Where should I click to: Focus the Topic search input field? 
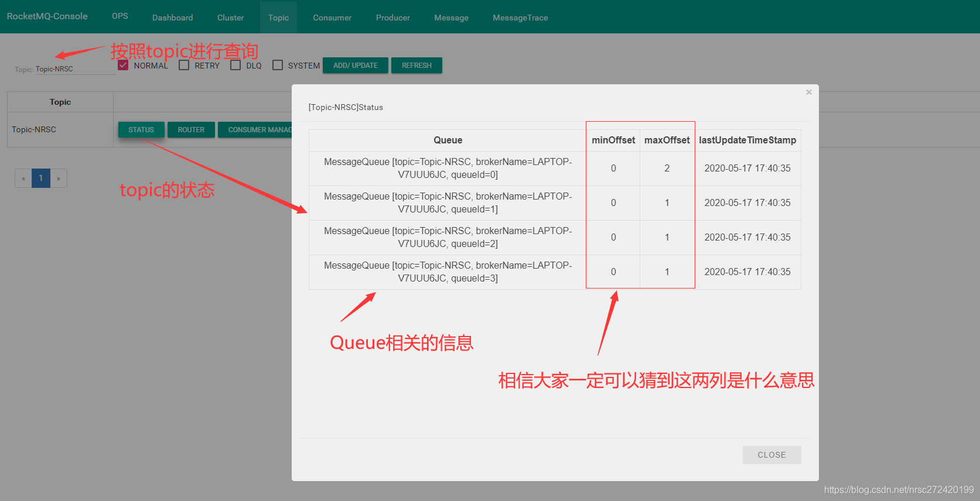pos(75,69)
